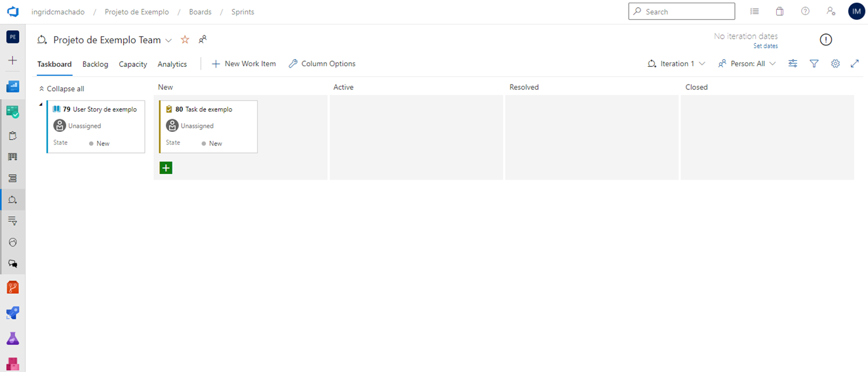Open the work items list icon in header
Screen dimensions: 868x372
click(x=755, y=11)
